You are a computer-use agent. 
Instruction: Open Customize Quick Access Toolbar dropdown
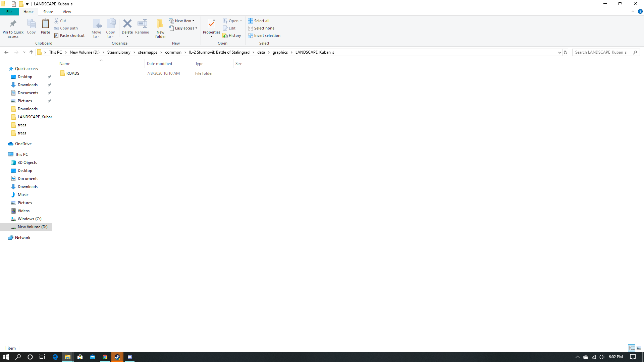pyautogui.click(x=27, y=4)
